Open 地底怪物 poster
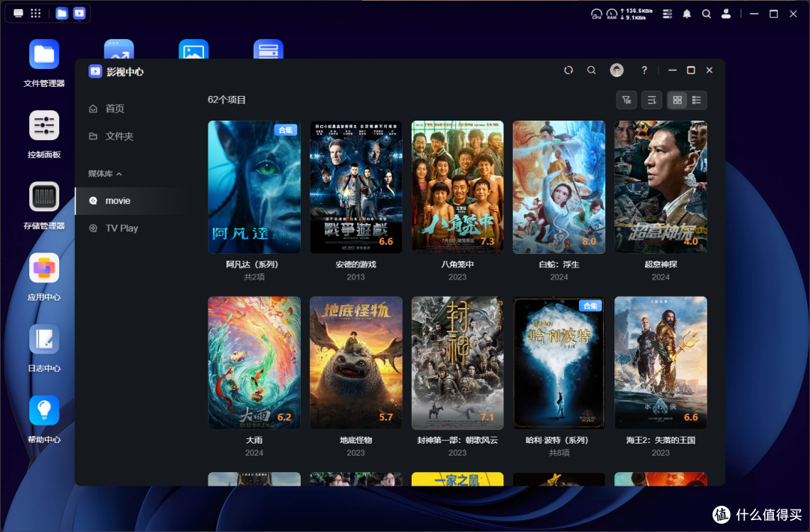Viewport: 810px width, 532px height. click(x=356, y=363)
